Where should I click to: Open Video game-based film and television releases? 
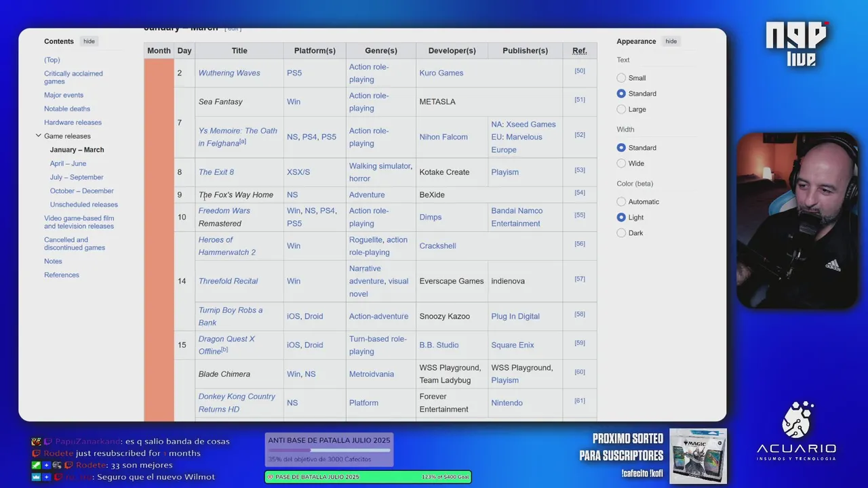[x=79, y=222]
